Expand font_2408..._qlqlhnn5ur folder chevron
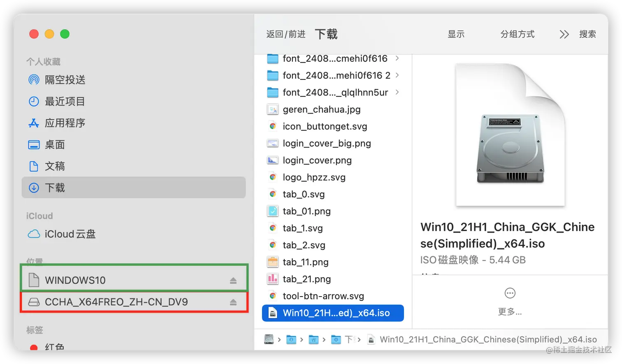622x364 pixels. click(x=397, y=92)
